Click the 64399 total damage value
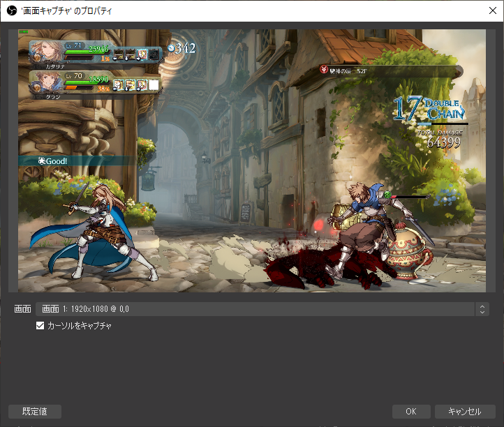The image size is (504, 427). [x=444, y=142]
